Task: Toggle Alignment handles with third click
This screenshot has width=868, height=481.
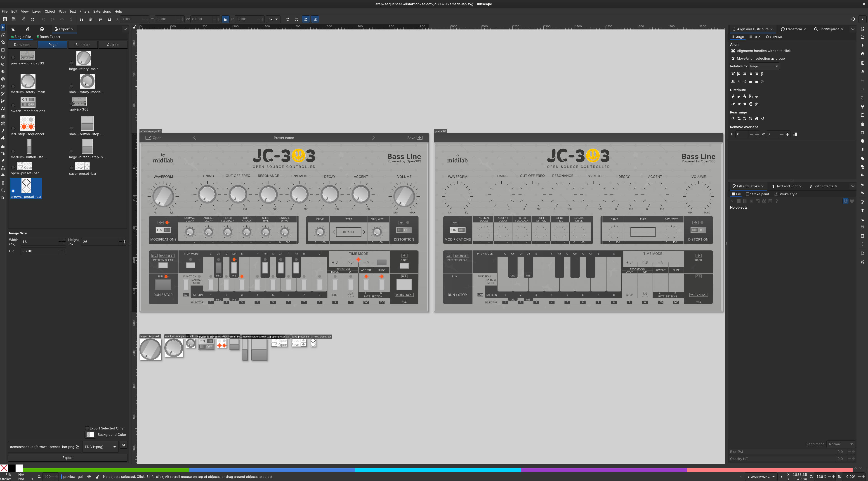Action: coord(733,51)
